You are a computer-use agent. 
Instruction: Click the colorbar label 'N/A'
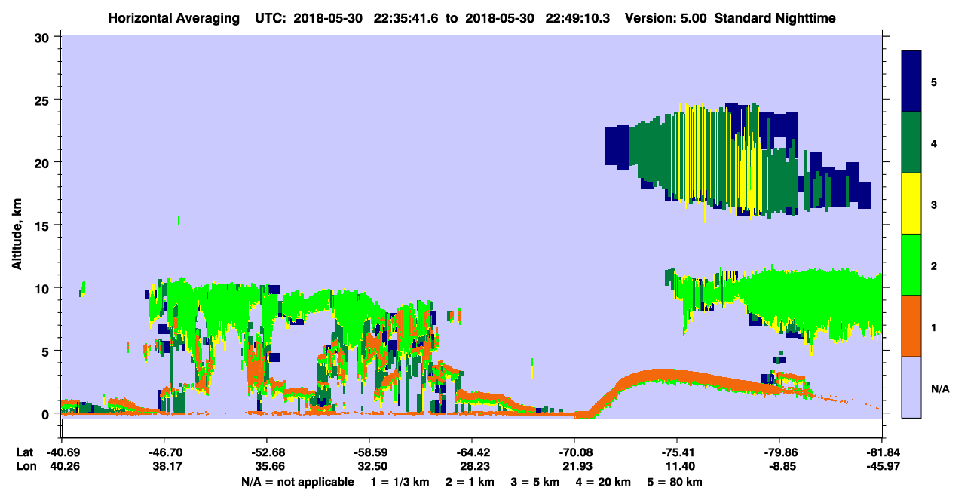[x=939, y=389]
